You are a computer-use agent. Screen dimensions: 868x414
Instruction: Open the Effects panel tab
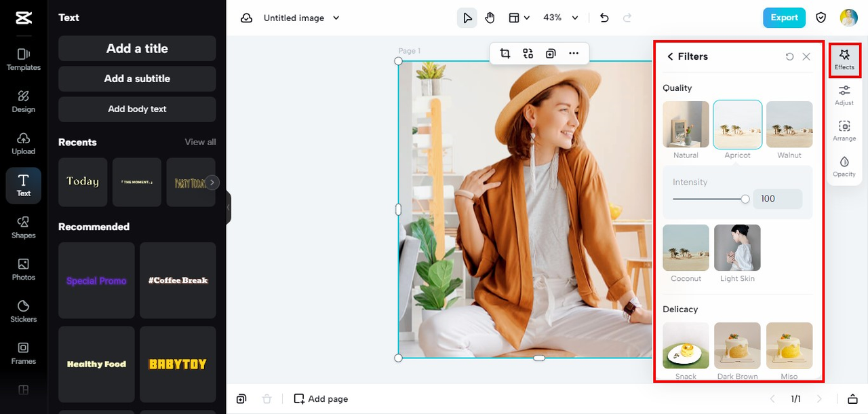tap(844, 60)
